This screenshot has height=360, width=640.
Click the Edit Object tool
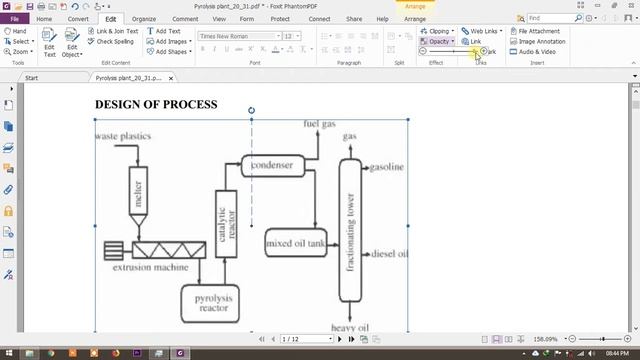coord(72,42)
